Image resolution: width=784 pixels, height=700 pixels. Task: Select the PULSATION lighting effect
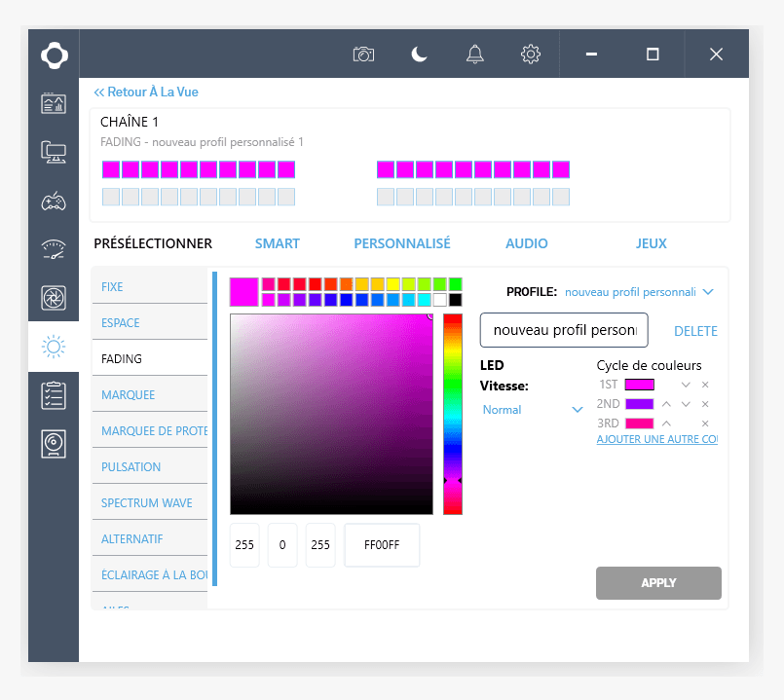131,467
